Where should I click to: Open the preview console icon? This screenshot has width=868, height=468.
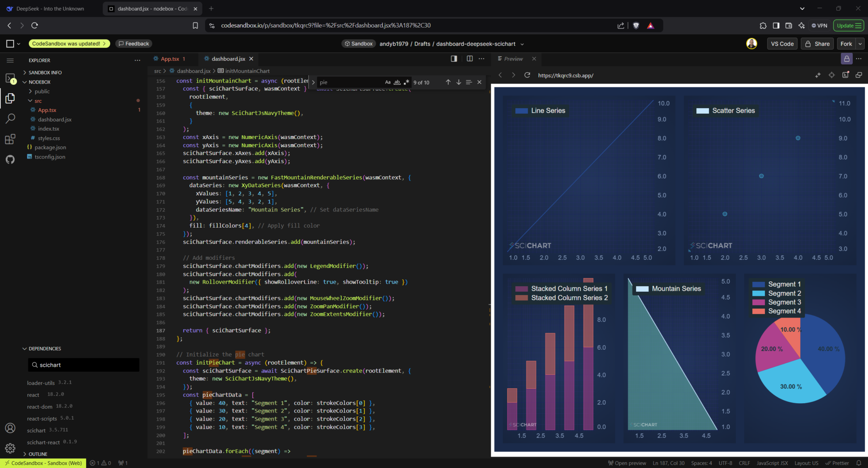[846, 75]
